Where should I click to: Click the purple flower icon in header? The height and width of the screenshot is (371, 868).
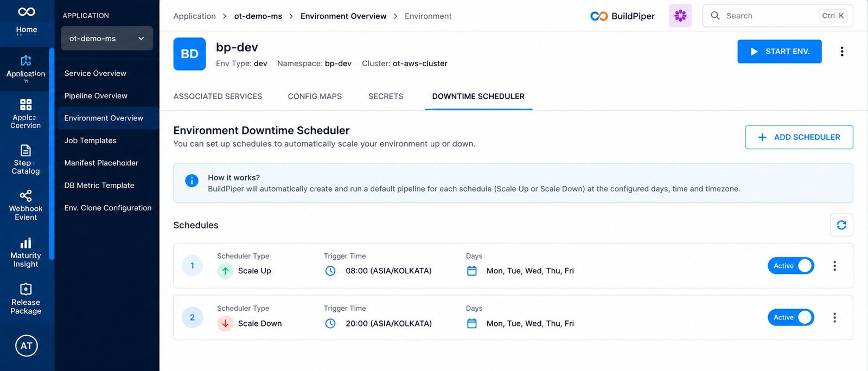click(680, 16)
